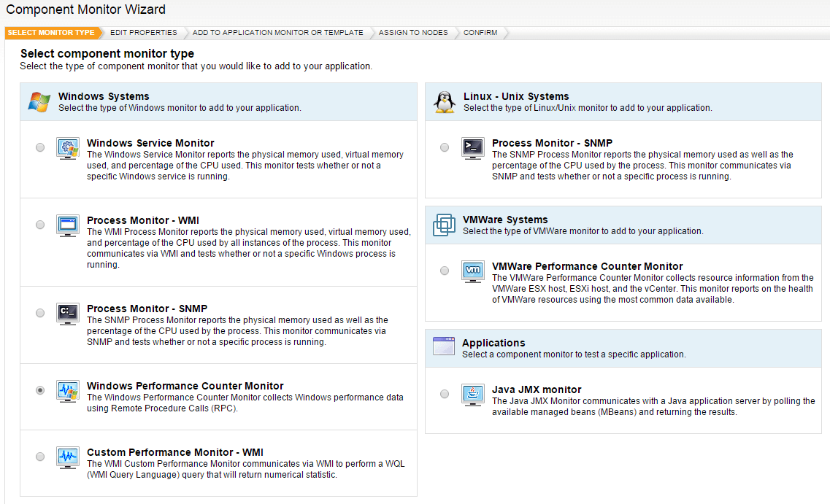Click the penguin icon in Linux - Unix Systems header
830x504 pixels.
[444, 100]
